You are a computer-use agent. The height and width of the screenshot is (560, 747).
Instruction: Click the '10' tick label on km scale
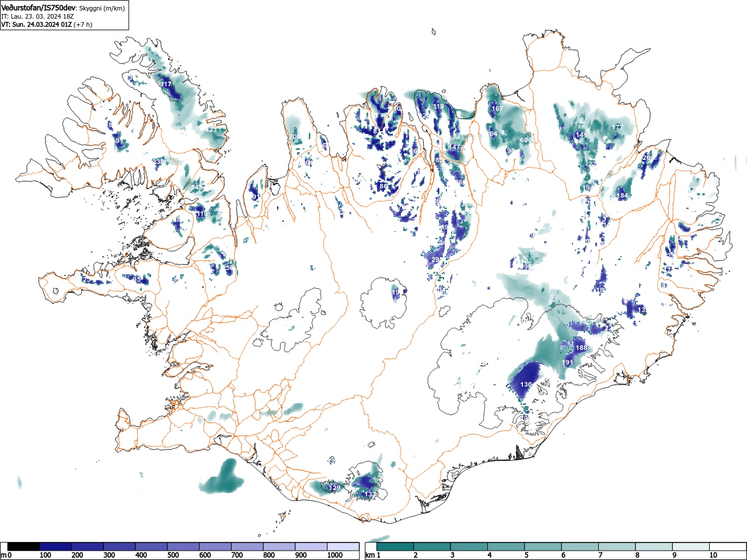pyautogui.click(x=713, y=555)
